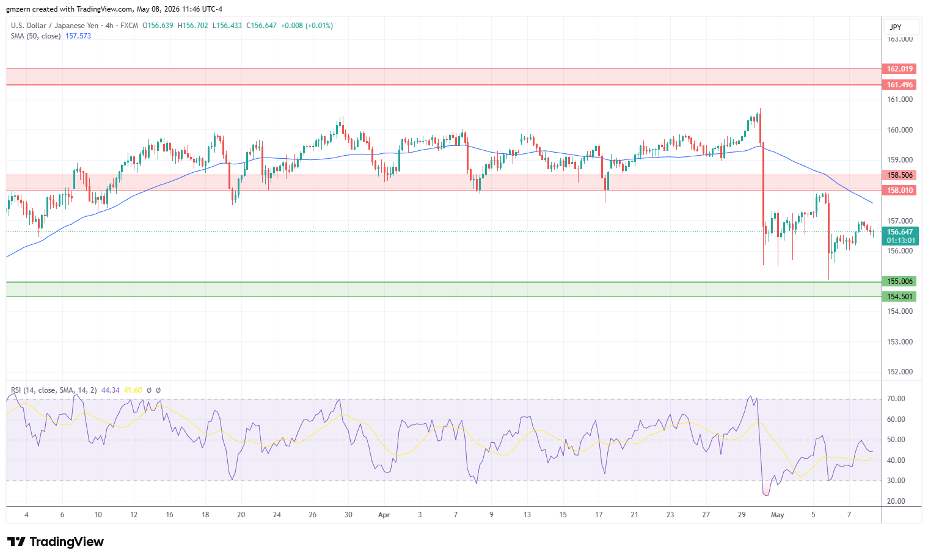Click the high value H156.702
Viewport: 928px width, 560px height.
(192, 26)
